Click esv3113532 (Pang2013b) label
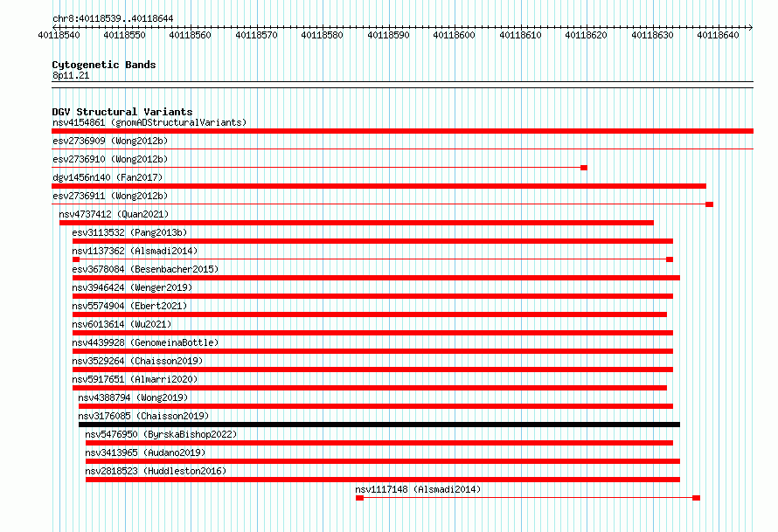The height and width of the screenshot is (532, 778). 129,232
